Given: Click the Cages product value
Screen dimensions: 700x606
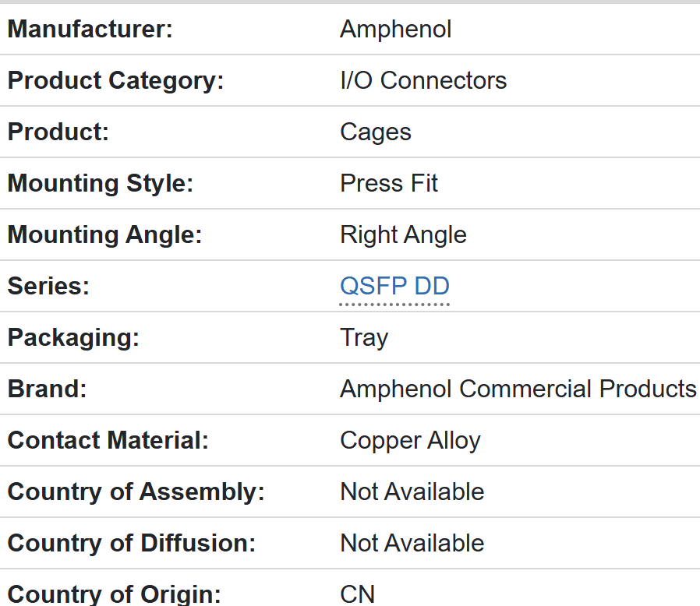Looking at the screenshot, I should pyautogui.click(x=375, y=132).
